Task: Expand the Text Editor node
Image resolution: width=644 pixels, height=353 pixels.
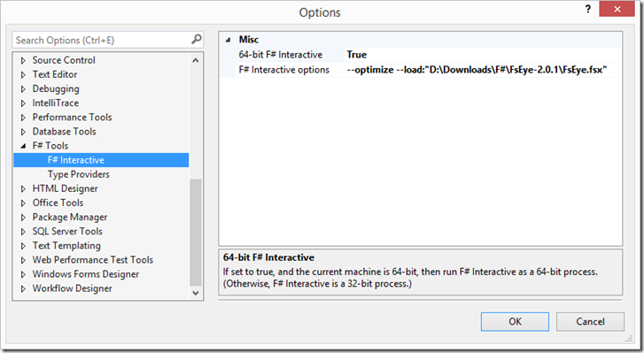Action: pos(23,74)
